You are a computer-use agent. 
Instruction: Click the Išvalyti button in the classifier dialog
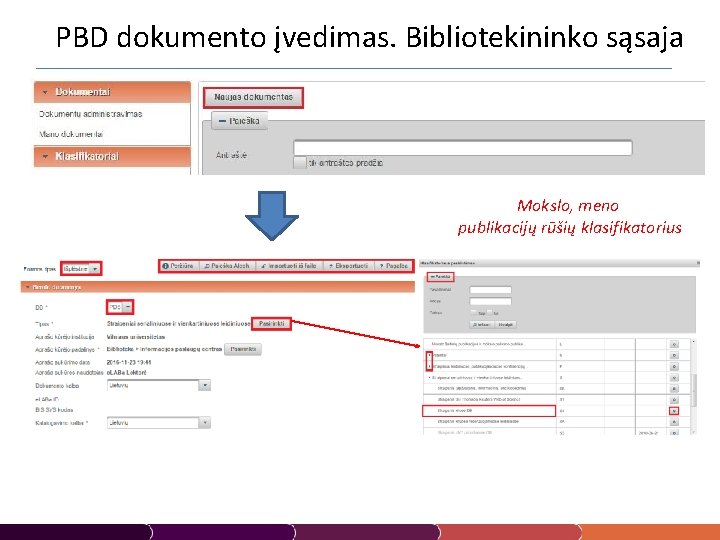tap(506, 325)
